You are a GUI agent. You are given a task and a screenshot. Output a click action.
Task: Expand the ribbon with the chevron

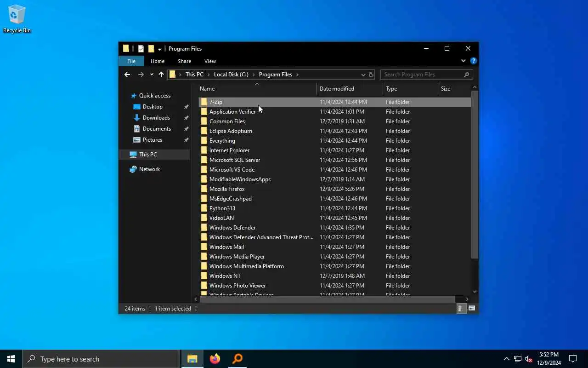(x=464, y=61)
